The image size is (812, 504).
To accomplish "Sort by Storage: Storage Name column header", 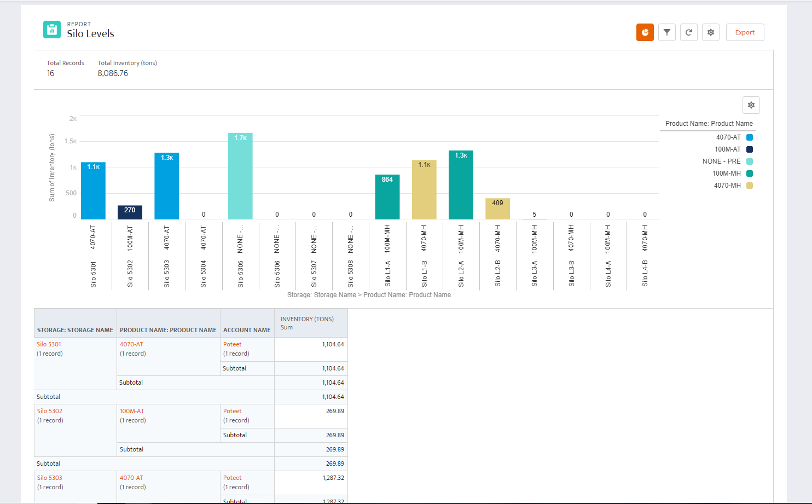I will [75, 330].
